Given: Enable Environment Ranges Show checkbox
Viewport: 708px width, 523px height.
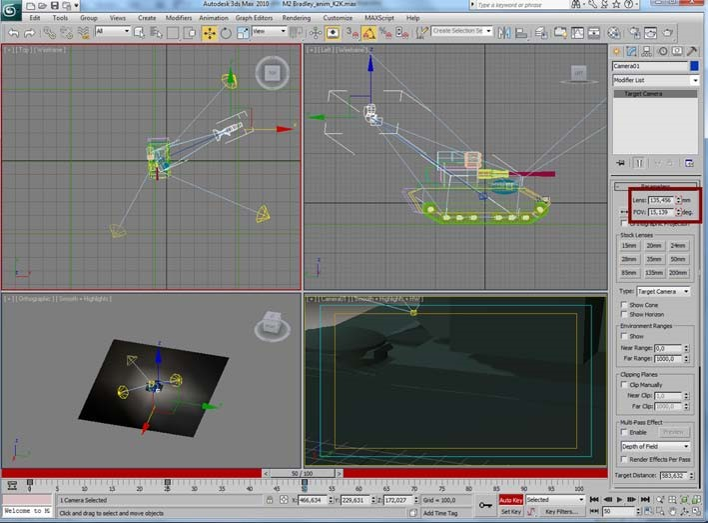Looking at the screenshot, I should [x=624, y=336].
